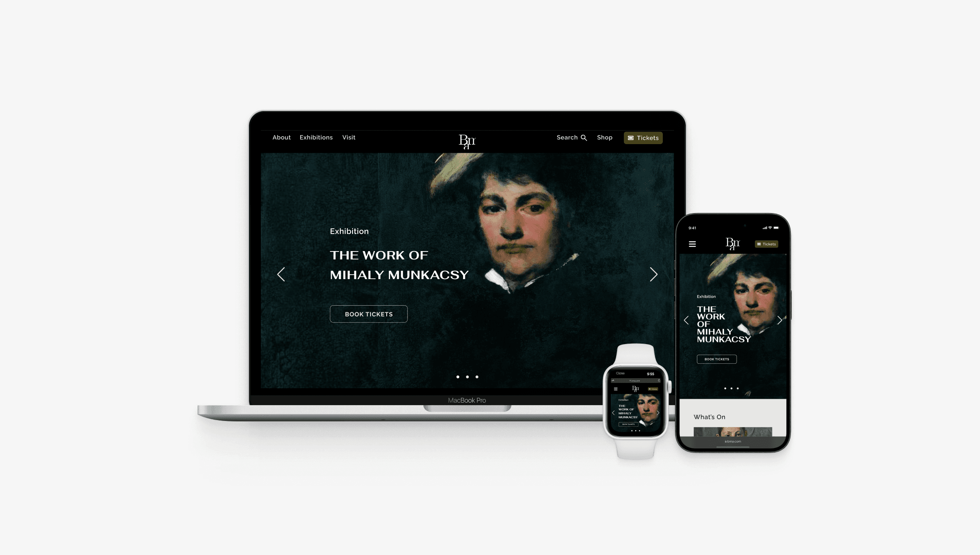Click the previous arrow on desktop carousel
Screen dimensions: 980x555
[x=281, y=274]
